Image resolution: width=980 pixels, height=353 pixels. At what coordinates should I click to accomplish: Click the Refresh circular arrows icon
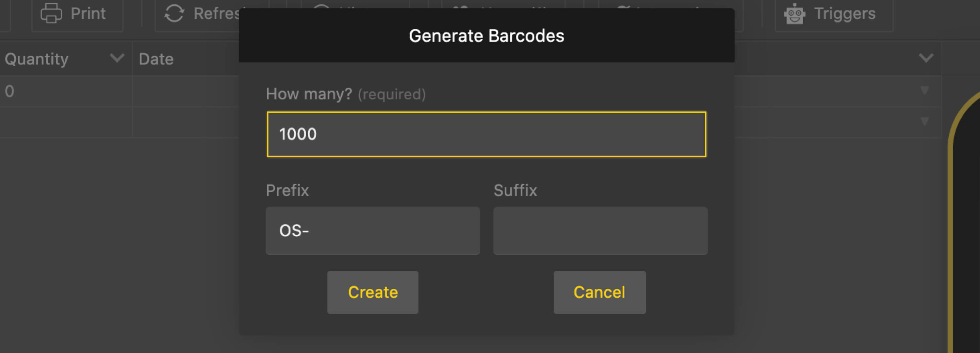(x=174, y=13)
